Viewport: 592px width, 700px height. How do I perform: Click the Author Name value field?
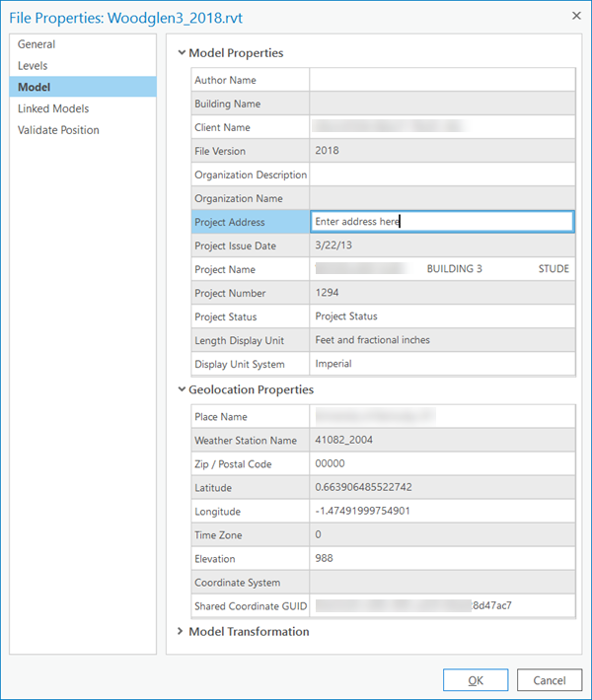click(441, 80)
